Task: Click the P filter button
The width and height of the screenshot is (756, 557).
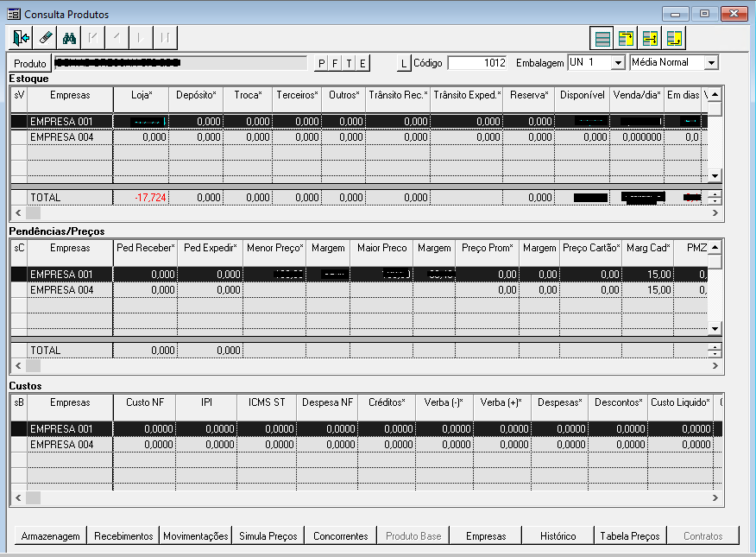Action: 322,63
